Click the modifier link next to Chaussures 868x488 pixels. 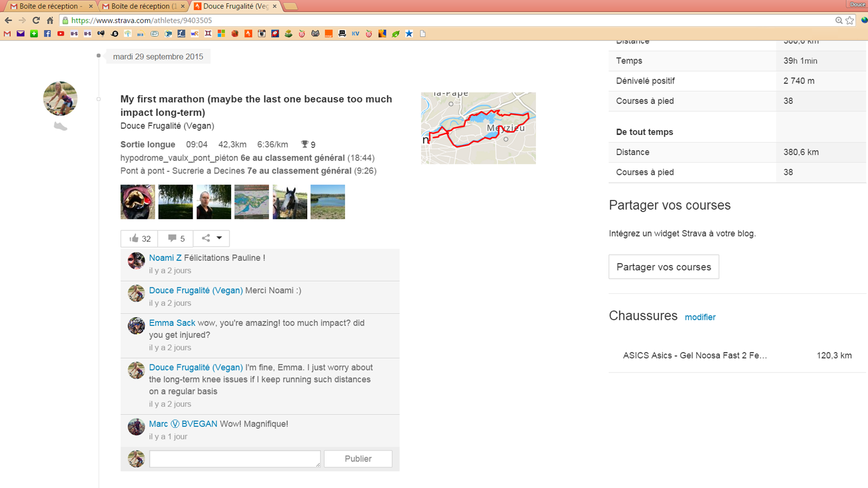tap(700, 317)
